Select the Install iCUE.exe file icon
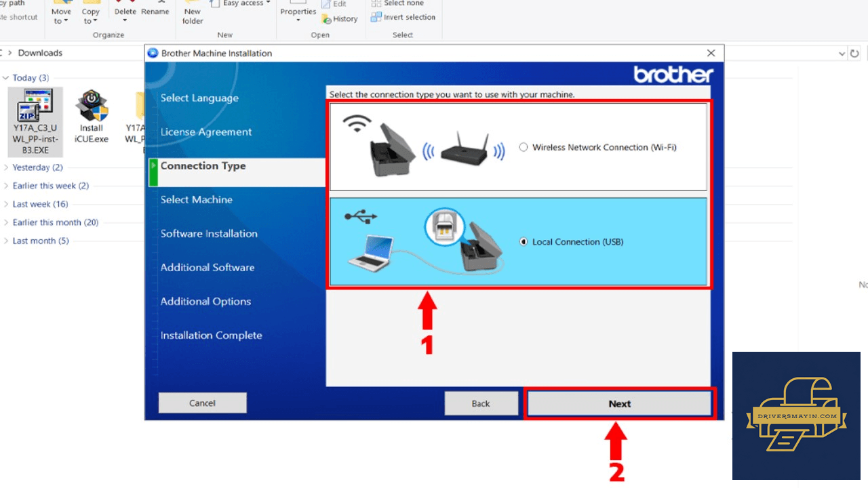 [x=92, y=117]
